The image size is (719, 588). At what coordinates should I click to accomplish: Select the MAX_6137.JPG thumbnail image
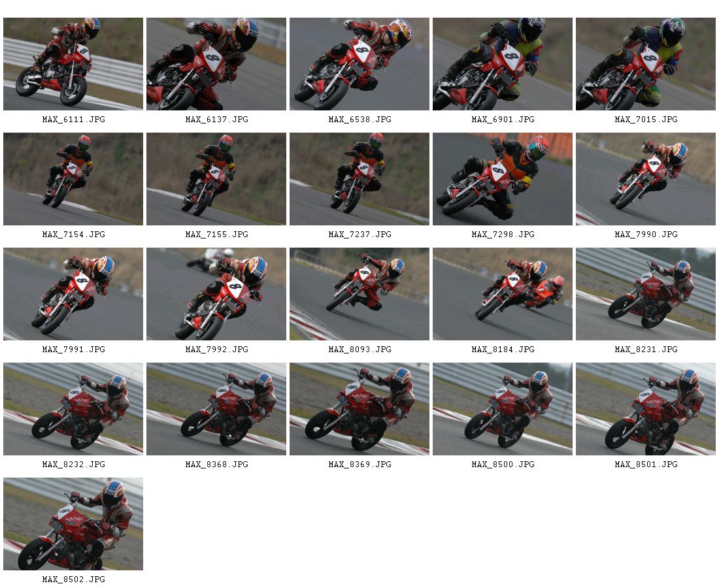(216, 64)
